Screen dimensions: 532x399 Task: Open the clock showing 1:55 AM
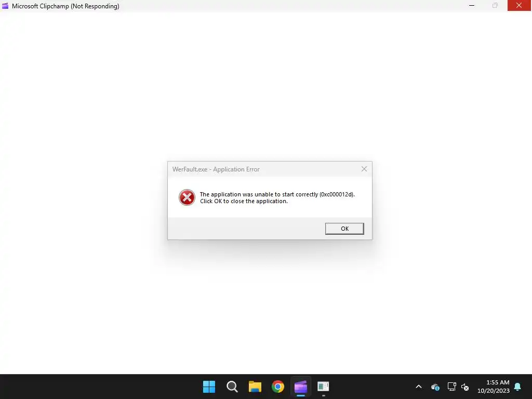tap(494, 387)
